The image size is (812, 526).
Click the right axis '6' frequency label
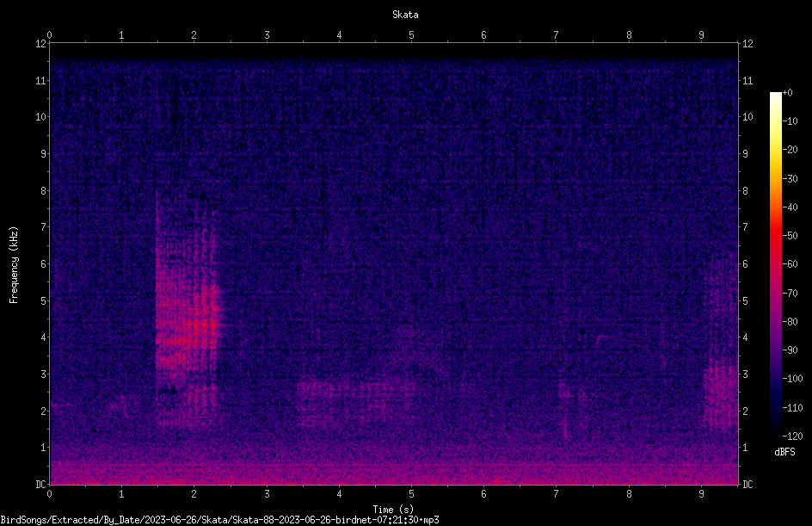coord(745,264)
